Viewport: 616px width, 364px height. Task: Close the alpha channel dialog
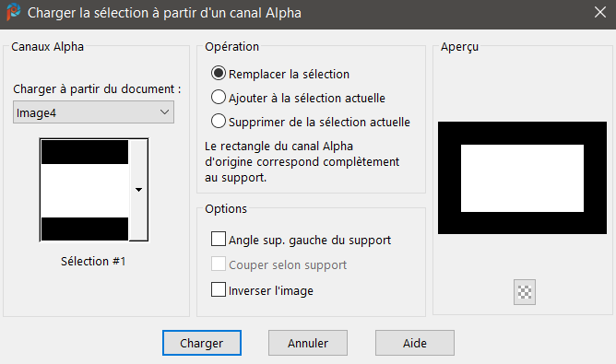pyautogui.click(x=600, y=12)
